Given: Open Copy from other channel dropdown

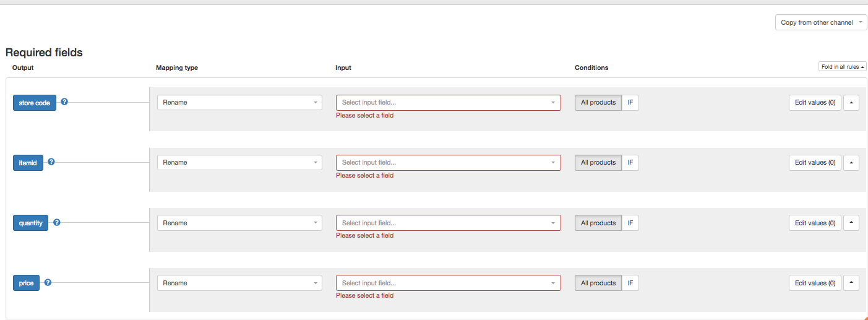Looking at the screenshot, I should 820,22.
